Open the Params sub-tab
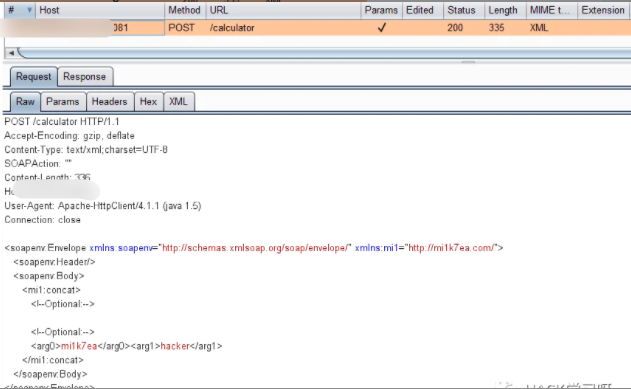 (62, 102)
